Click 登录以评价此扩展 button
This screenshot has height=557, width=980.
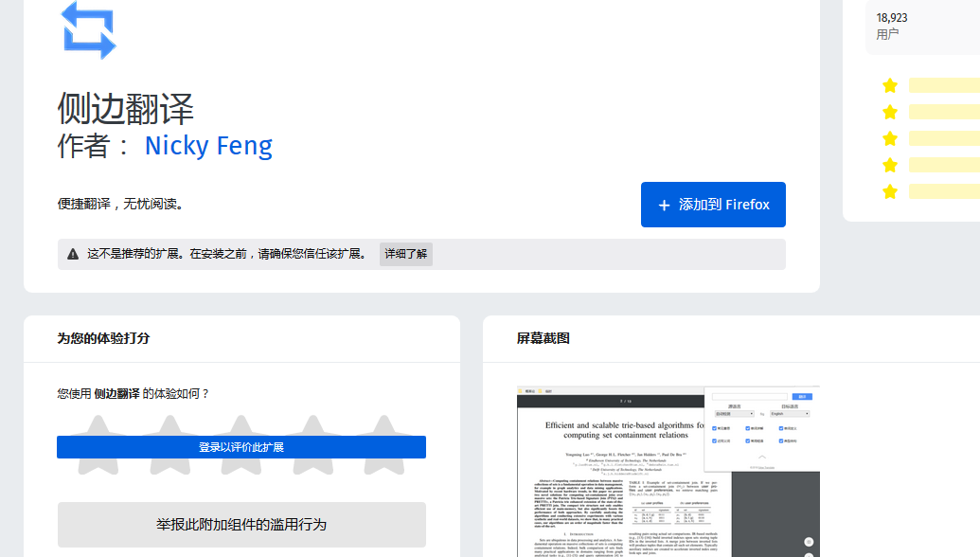[x=241, y=447]
